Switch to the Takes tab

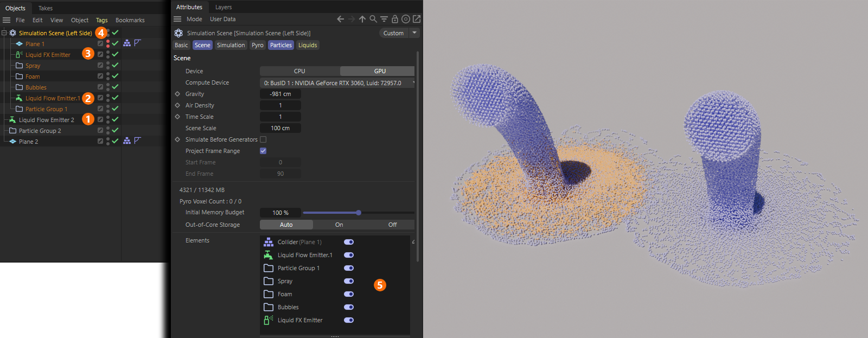pyautogui.click(x=46, y=8)
